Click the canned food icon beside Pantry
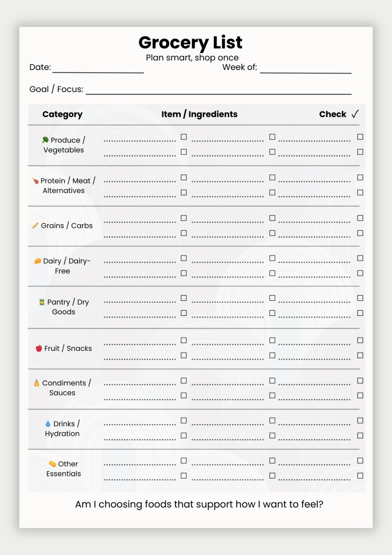This screenshot has width=392, height=555. (42, 302)
